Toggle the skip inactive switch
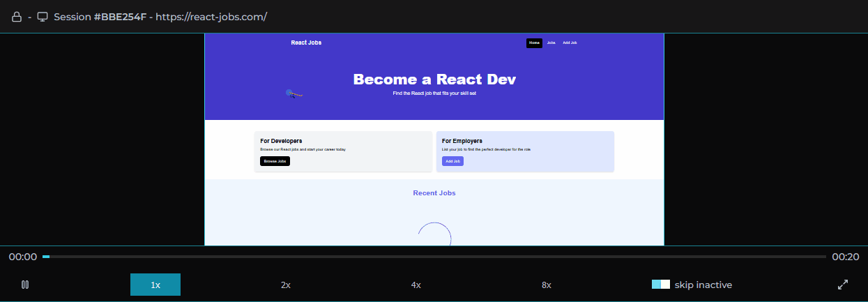 [x=660, y=285]
